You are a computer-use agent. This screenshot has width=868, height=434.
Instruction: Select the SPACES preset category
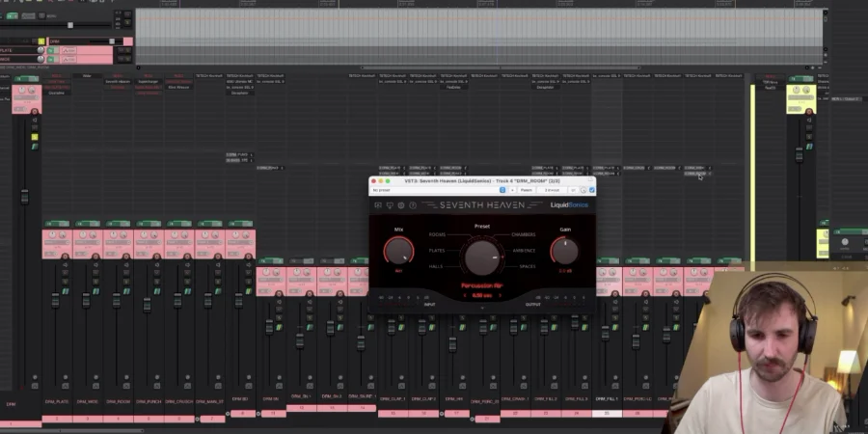pos(528,266)
